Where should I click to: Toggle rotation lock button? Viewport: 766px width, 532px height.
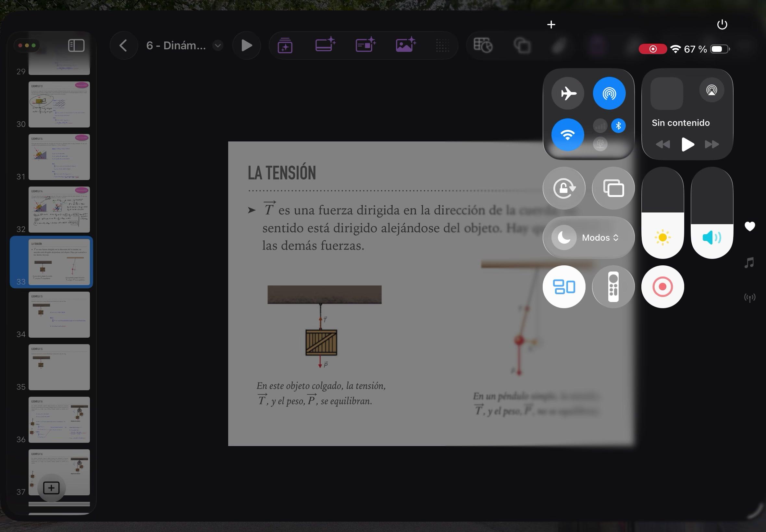(564, 188)
